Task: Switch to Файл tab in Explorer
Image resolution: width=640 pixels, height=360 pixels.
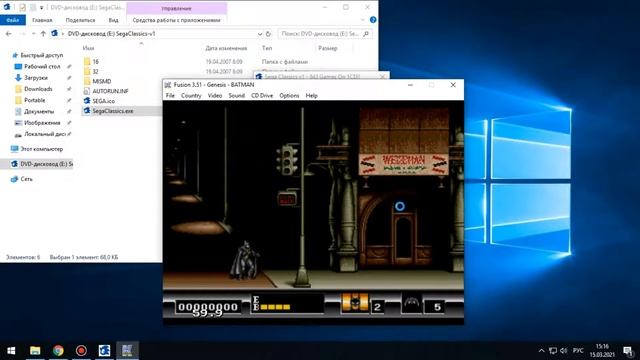Action: tap(13, 20)
